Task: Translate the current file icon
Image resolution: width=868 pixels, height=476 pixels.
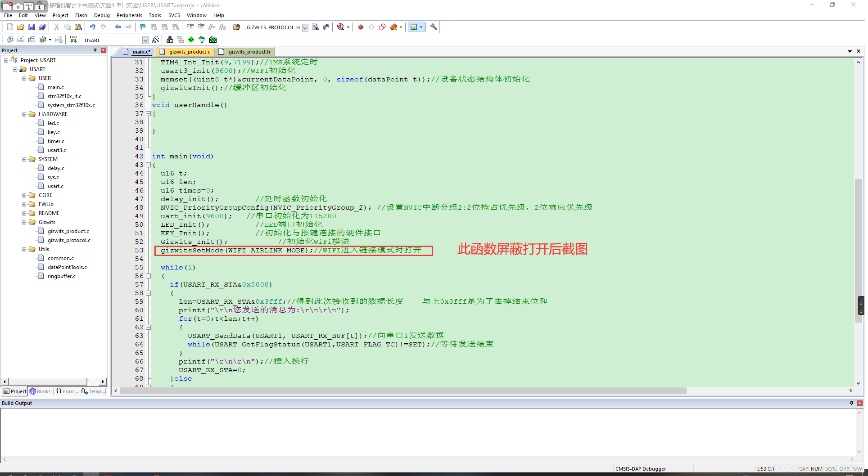Action: 10,40
